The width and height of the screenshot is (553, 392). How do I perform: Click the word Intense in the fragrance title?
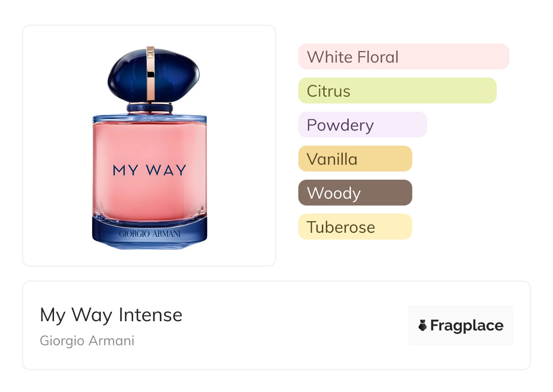tap(150, 315)
